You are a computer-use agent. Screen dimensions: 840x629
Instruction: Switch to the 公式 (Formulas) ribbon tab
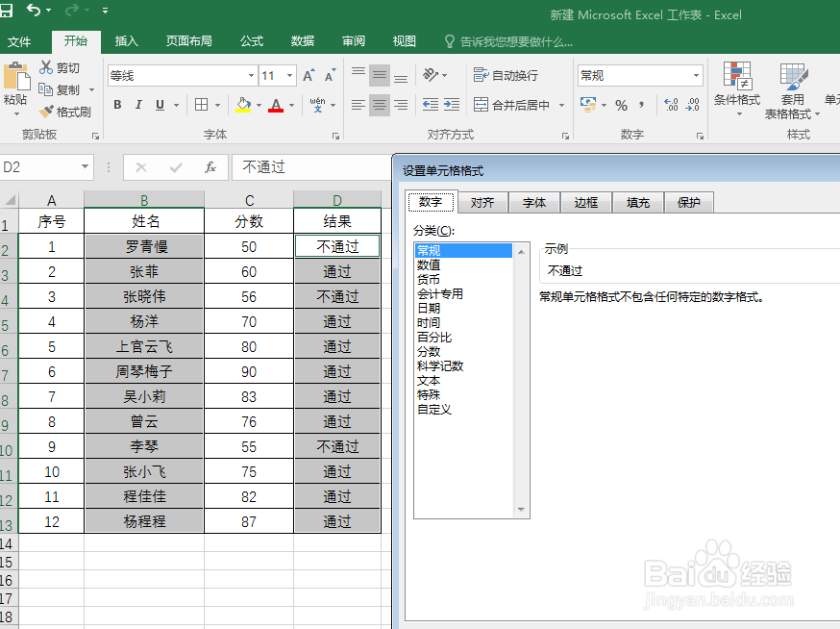point(251,41)
